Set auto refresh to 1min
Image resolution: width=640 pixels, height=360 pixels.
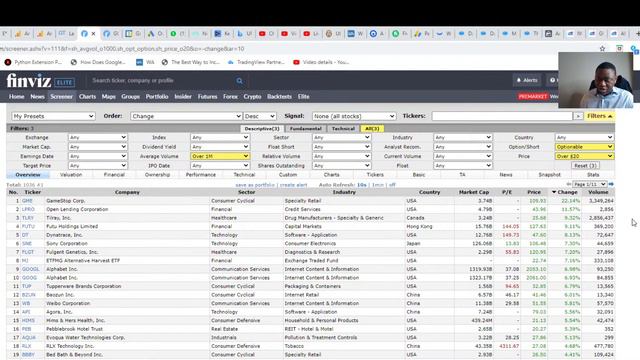(378, 185)
